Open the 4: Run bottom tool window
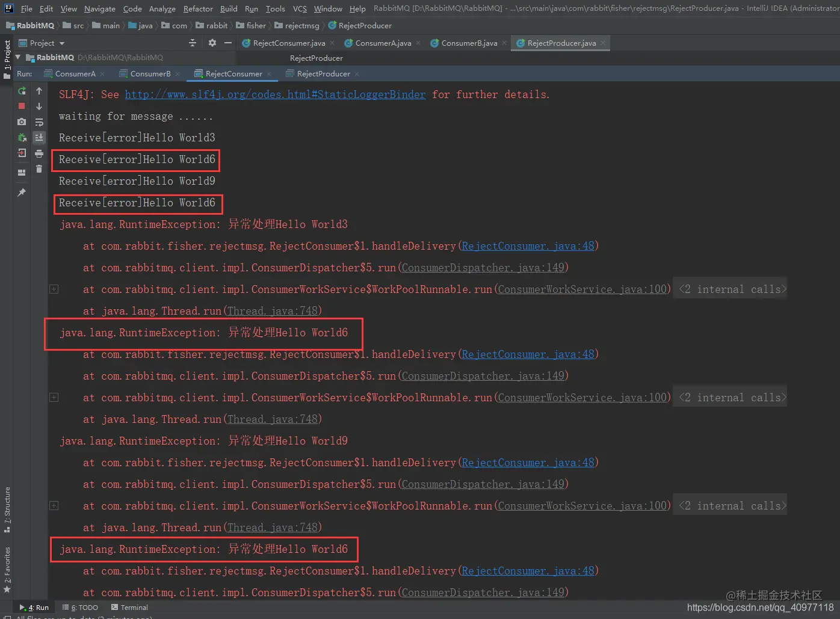840x619 pixels. coord(34,608)
